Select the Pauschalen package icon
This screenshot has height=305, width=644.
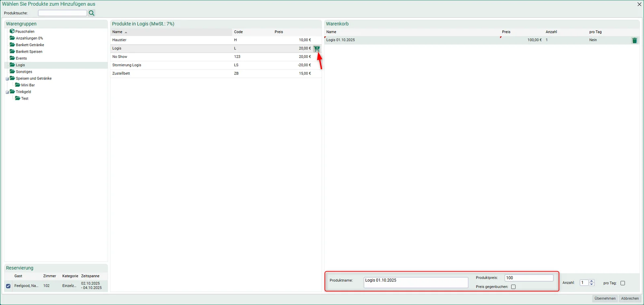click(x=12, y=31)
